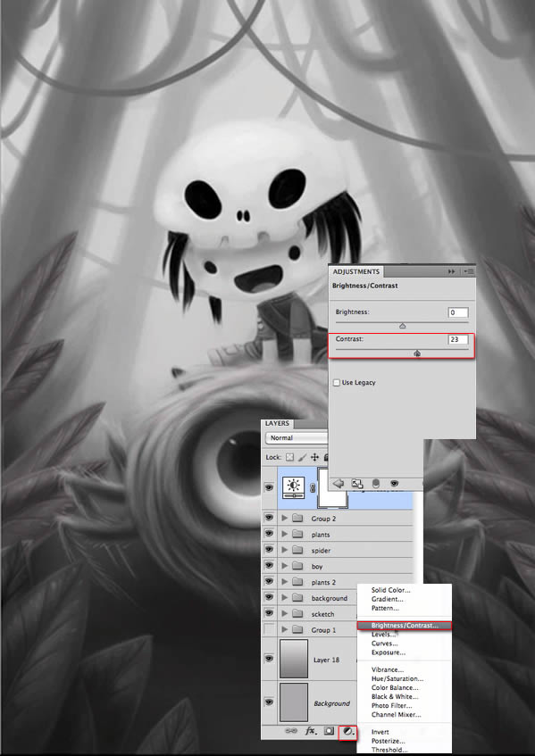Select the lock transparent pixels icon
This screenshot has width=535, height=756.
[290, 457]
